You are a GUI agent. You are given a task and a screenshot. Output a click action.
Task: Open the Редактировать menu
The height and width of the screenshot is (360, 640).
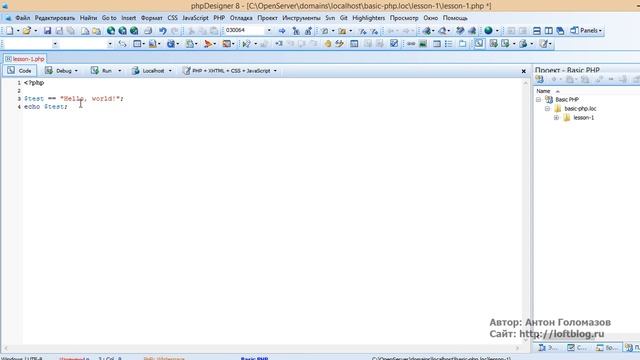pos(55,18)
